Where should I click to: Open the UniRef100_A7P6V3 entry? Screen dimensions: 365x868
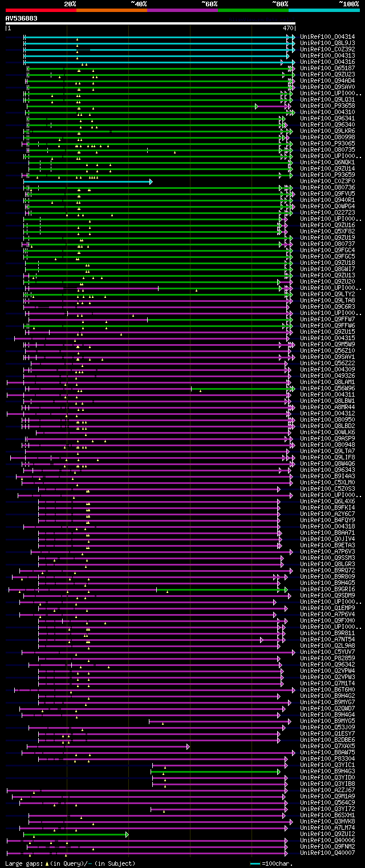point(328,552)
